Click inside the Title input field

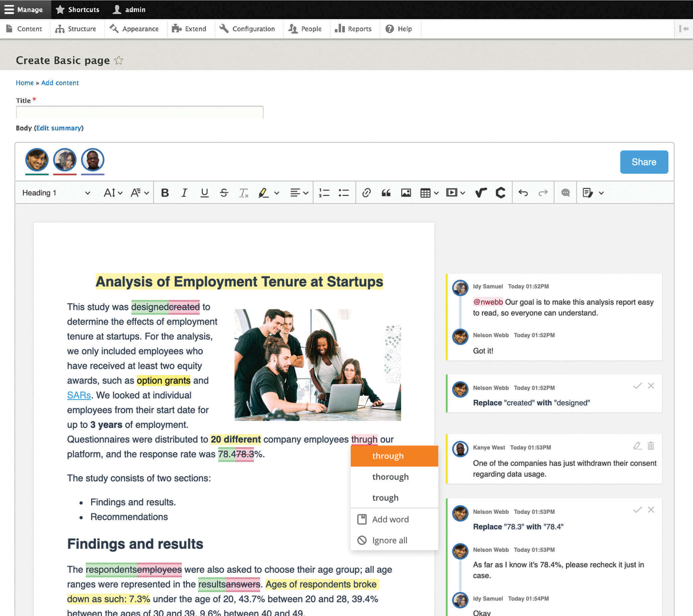pyautogui.click(x=139, y=112)
